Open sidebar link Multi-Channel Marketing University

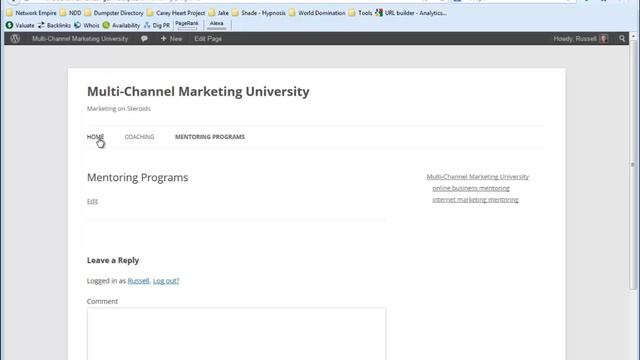(x=478, y=177)
